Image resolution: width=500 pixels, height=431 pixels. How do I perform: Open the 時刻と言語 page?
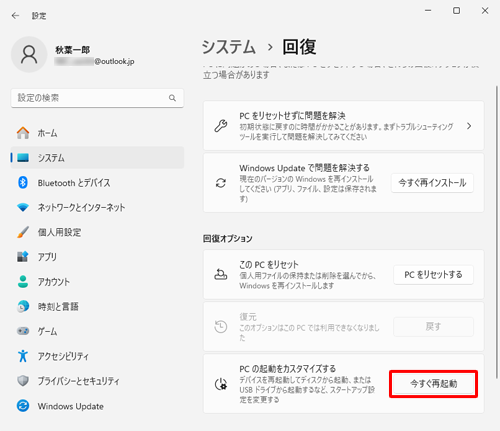point(97,306)
